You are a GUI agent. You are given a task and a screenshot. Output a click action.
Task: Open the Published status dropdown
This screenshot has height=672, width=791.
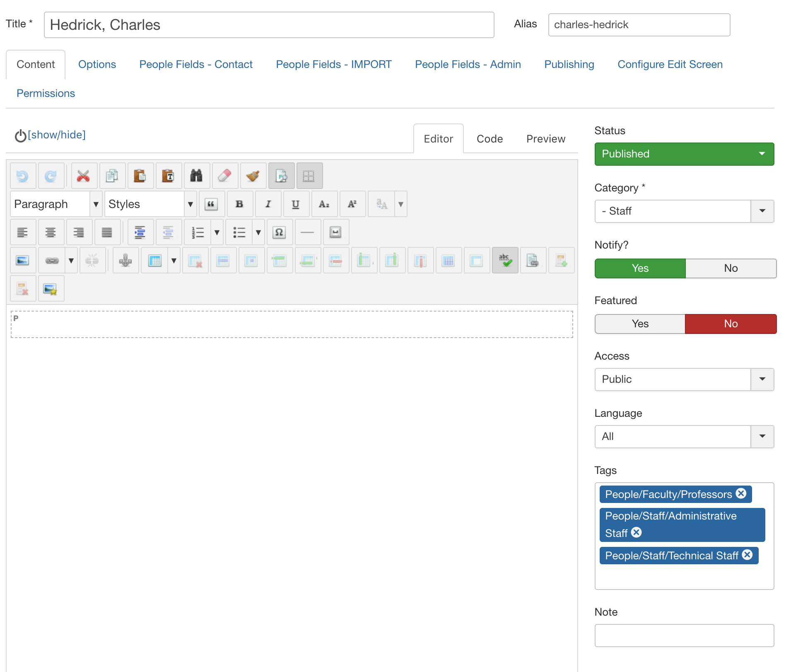(684, 154)
